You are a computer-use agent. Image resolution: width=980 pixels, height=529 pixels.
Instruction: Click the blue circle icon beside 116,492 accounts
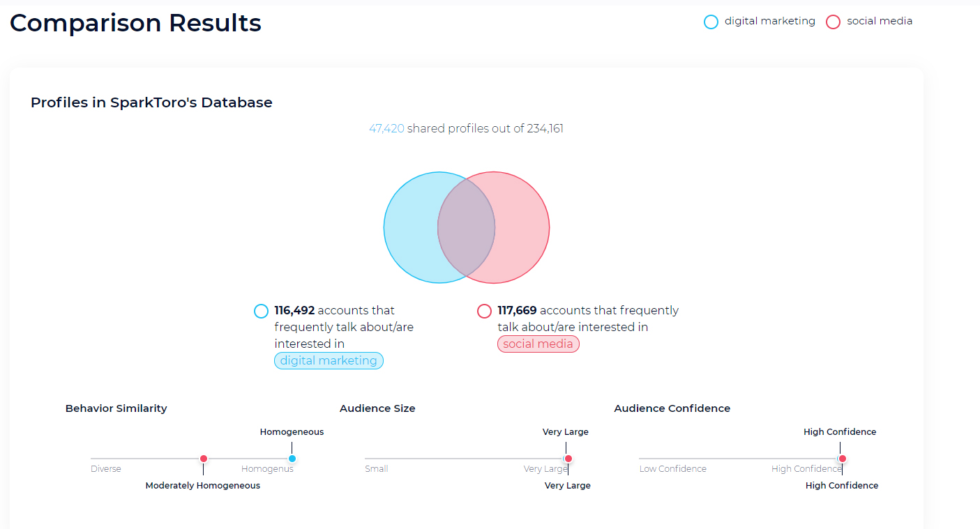point(261,311)
